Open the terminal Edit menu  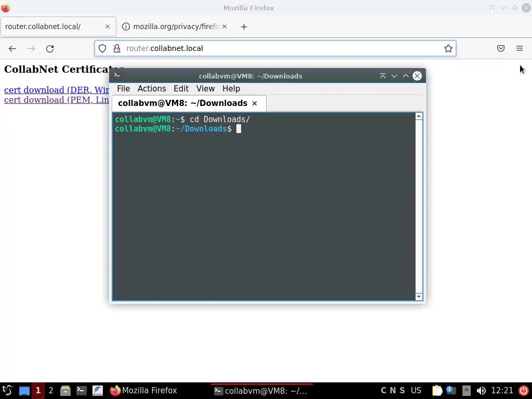[x=181, y=88]
